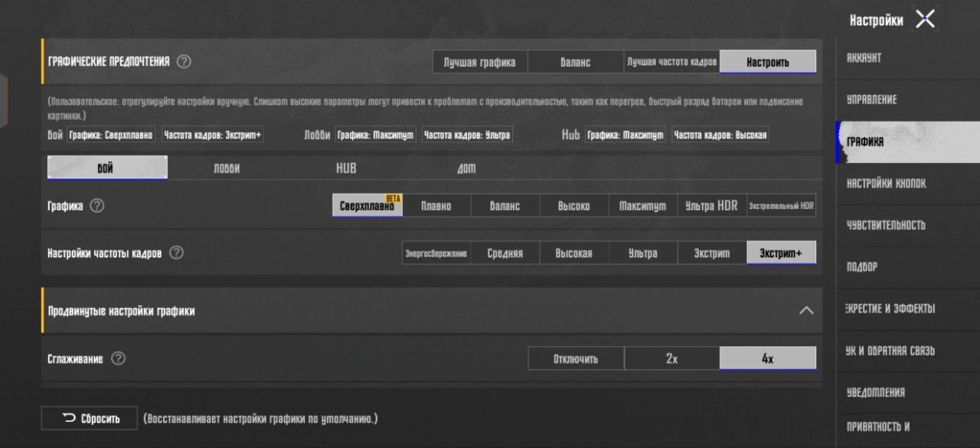Set frame rate to Энергосбережение
Image resolution: width=980 pixels, height=448 pixels.
pos(436,253)
